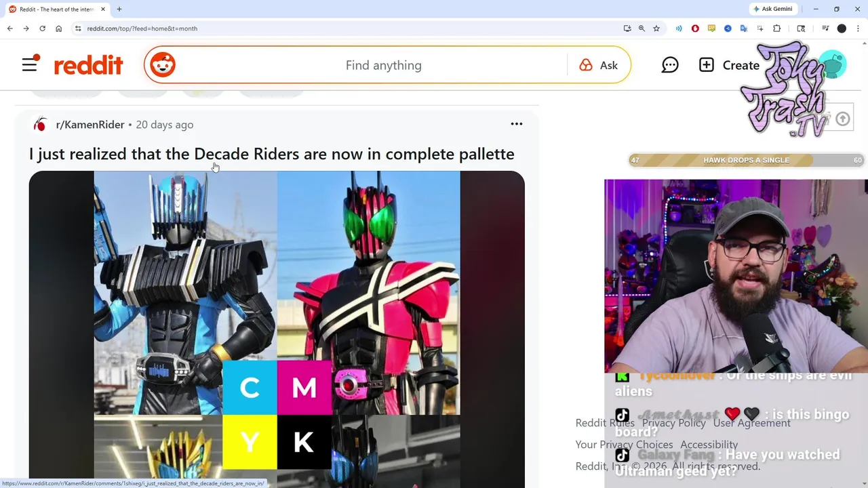The height and width of the screenshot is (488, 868).
Task: Open Your Privacy Choices link
Action: pos(624,445)
